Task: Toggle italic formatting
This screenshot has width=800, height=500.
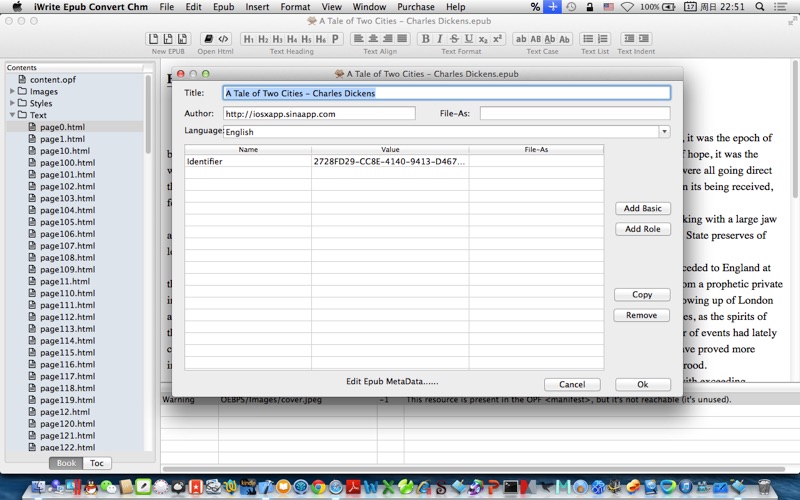Action: [x=440, y=39]
